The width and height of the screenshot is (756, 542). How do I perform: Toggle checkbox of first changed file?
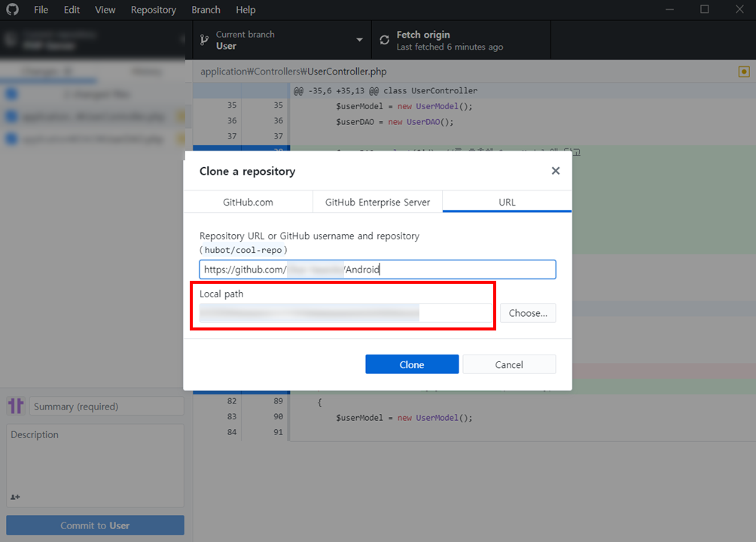[11, 116]
